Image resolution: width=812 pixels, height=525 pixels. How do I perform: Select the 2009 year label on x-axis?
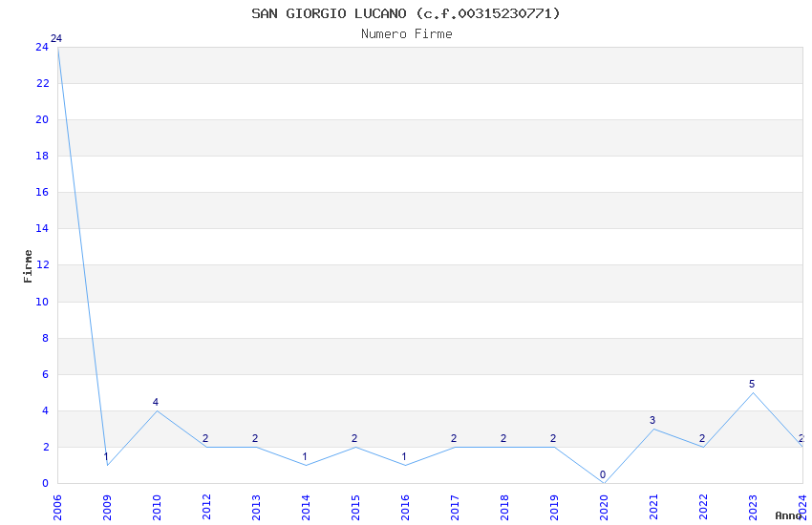pos(107,508)
